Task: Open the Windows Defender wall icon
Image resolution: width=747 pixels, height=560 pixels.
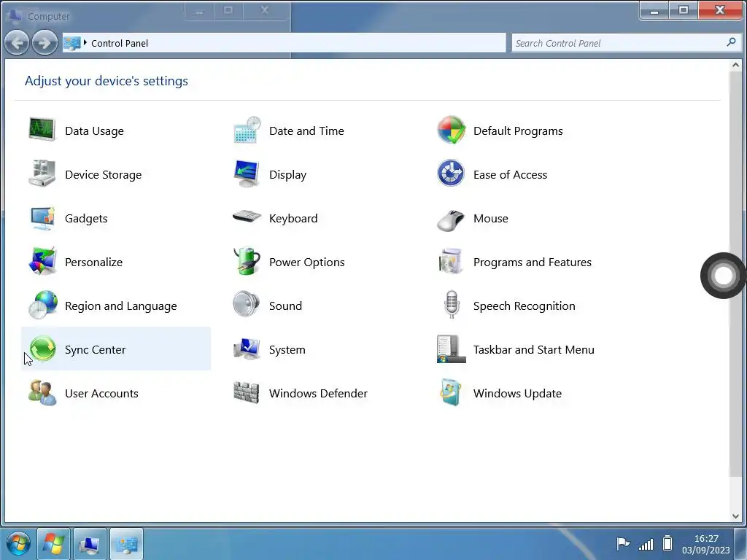Action: pyautogui.click(x=247, y=393)
